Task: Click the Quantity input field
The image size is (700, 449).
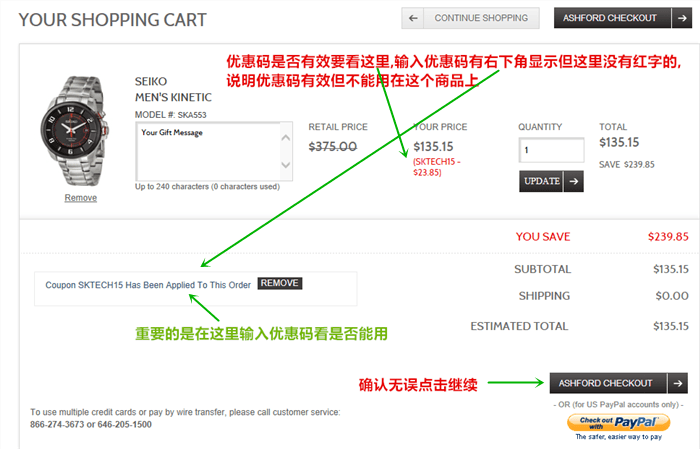Action: 551,150
